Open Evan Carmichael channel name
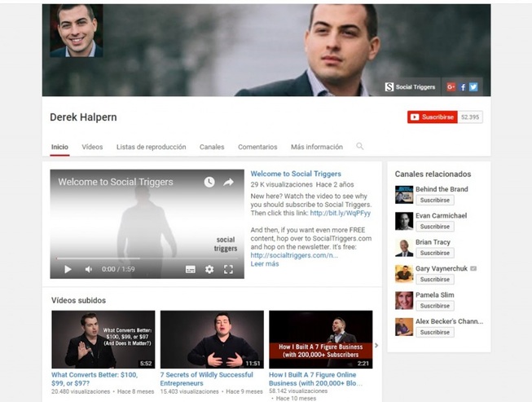Screen dimensions: 532x402 [441, 215]
